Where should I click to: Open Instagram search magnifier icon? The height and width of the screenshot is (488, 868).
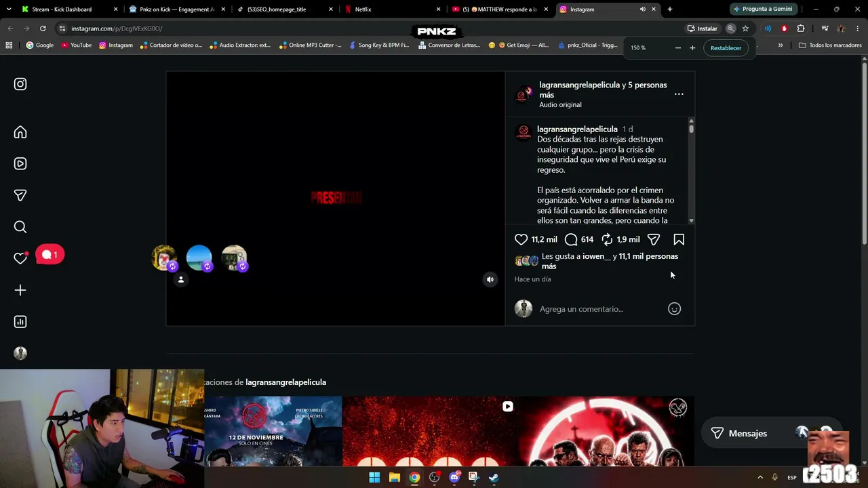pyautogui.click(x=20, y=227)
